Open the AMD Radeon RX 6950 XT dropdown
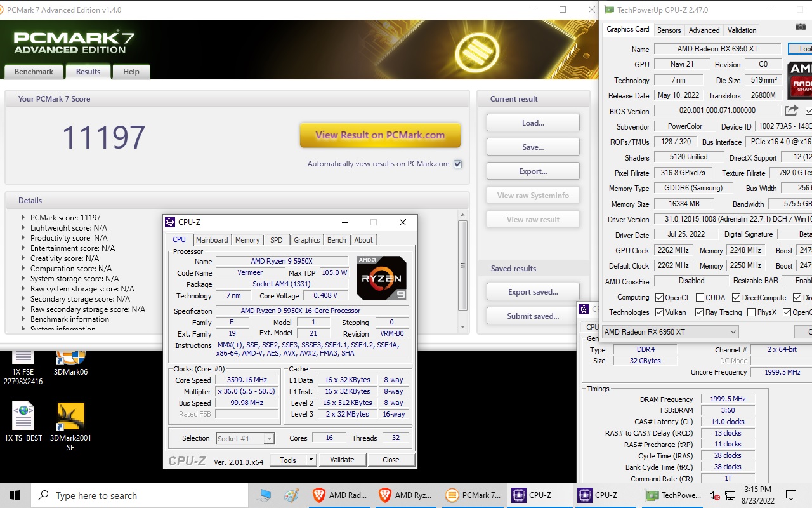The height and width of the screenshot is (508, 812). coord(670,332)
